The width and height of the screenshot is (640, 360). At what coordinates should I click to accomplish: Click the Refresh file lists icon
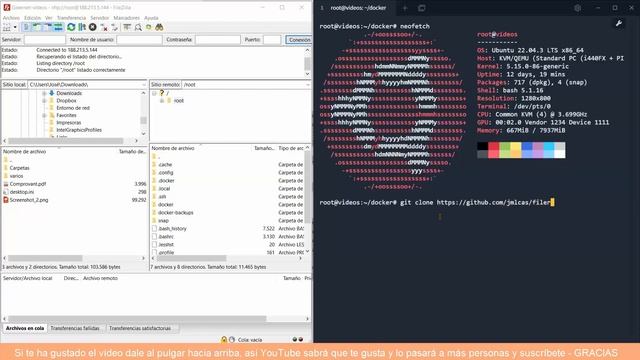[71, 27]
